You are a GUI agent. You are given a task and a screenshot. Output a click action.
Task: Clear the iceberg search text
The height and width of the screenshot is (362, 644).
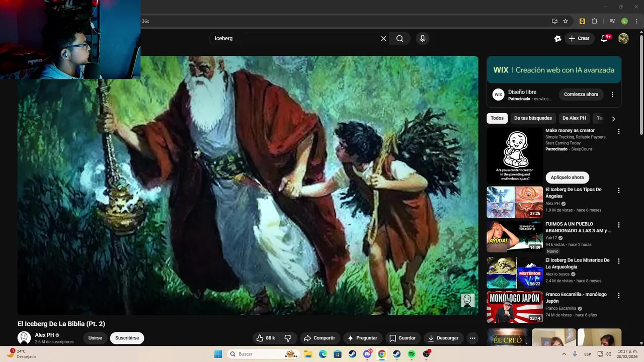point(383,38)
